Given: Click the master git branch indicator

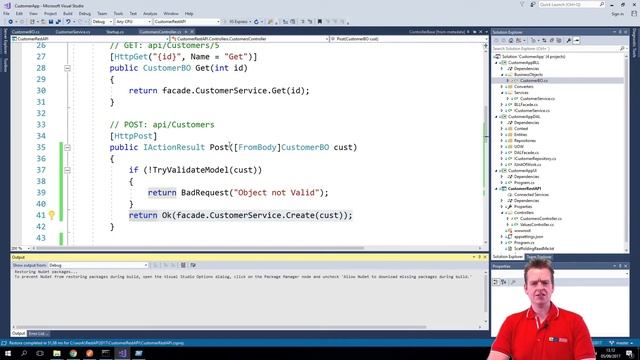Looking at the screenshot, I should [621, 343].
